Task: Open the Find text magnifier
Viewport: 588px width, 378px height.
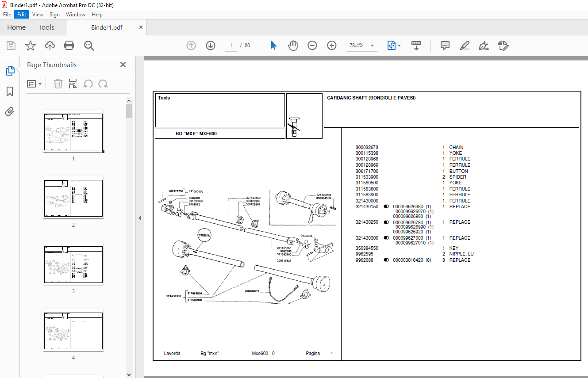Action: click(x=89, y=46)
